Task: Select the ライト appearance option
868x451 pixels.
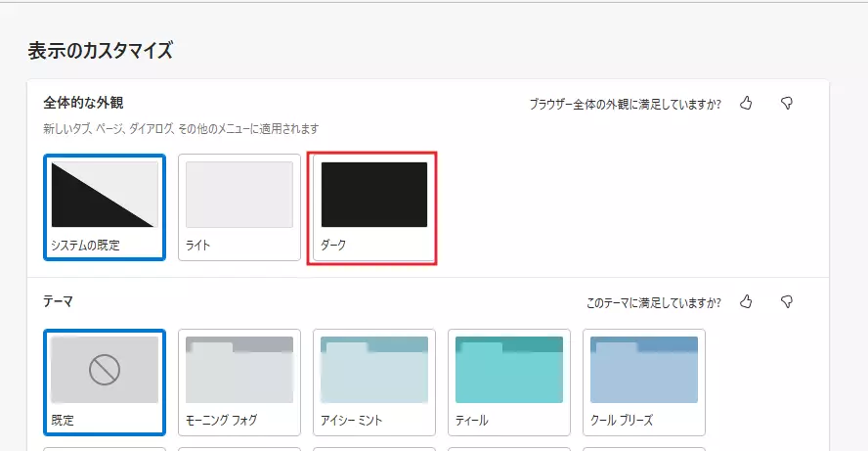Action: click(x=239, y=207)
